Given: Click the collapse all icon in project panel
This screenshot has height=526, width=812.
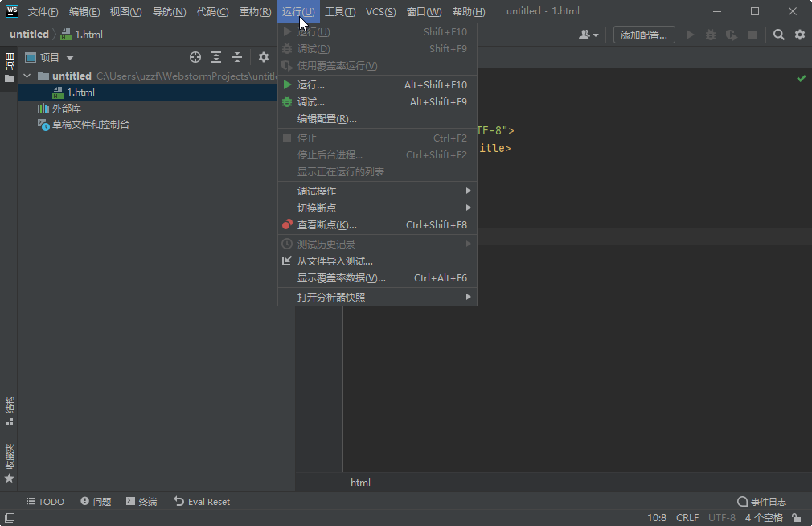Looking at the screenshot, I should 236,58.
